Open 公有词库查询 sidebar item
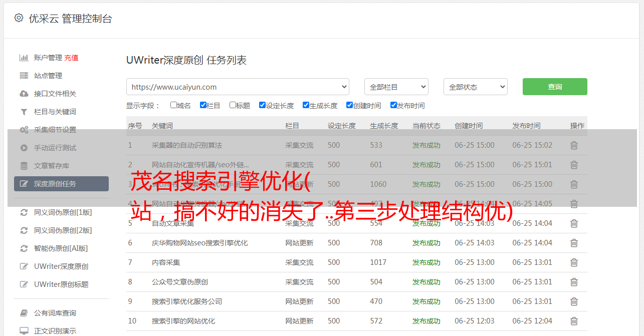 (x=55, y=313)
